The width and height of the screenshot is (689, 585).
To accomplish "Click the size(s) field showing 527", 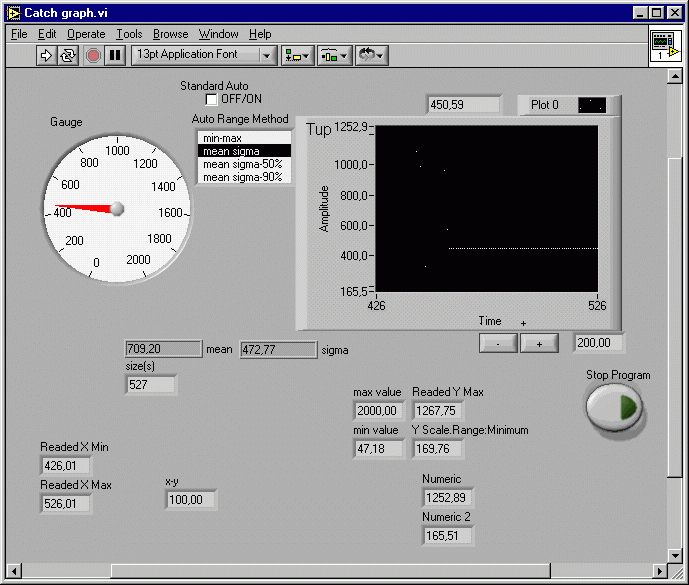I will tap(151, 385).
